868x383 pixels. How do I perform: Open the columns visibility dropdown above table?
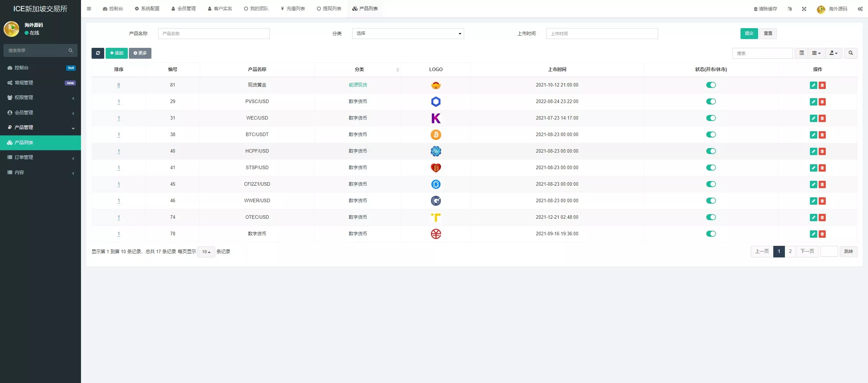click(x=816, y=53)
